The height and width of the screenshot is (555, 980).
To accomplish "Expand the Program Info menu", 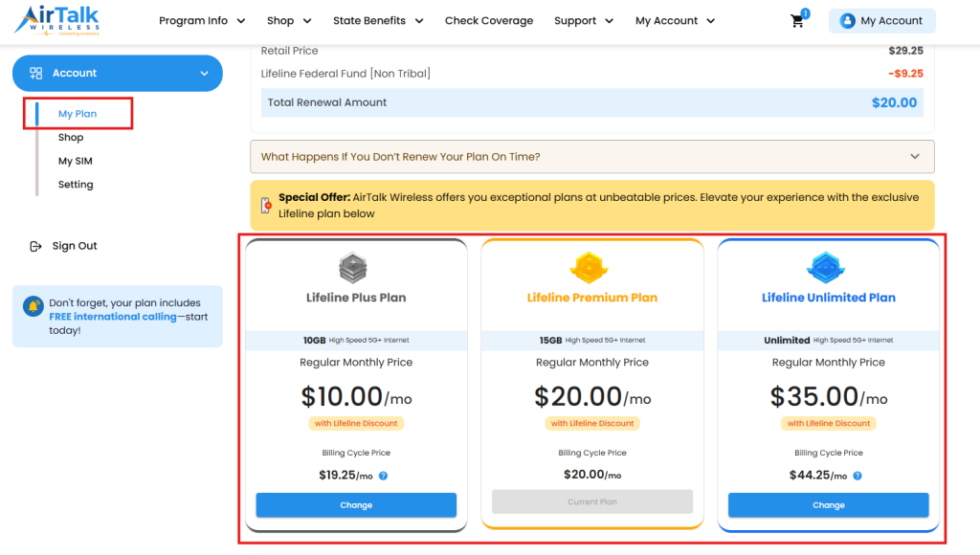I will coord(202,21).
